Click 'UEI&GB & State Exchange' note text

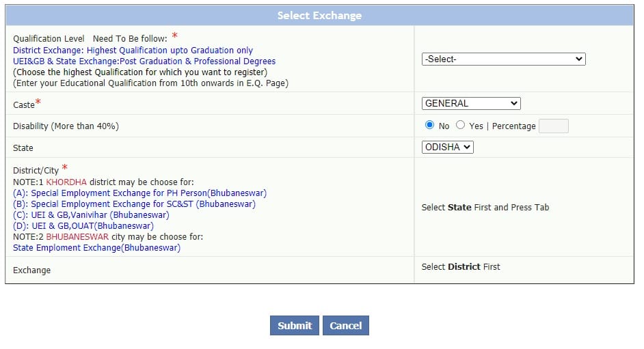click(144, 61)
